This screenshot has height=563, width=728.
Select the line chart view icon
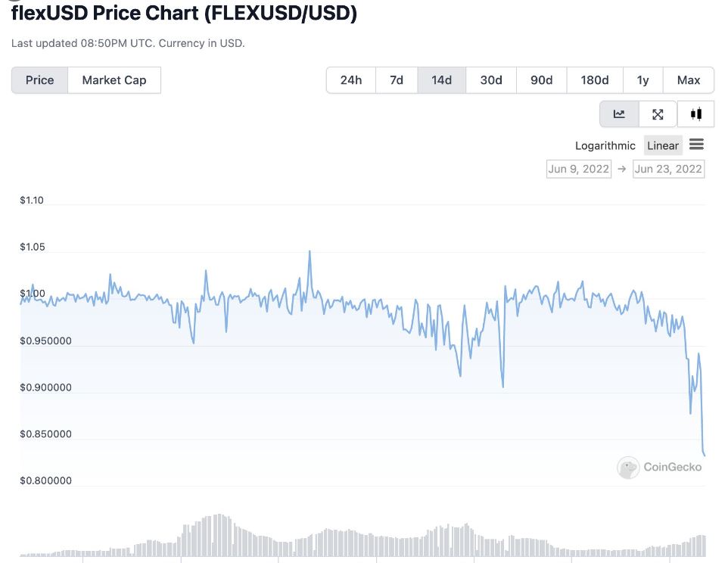619,114
